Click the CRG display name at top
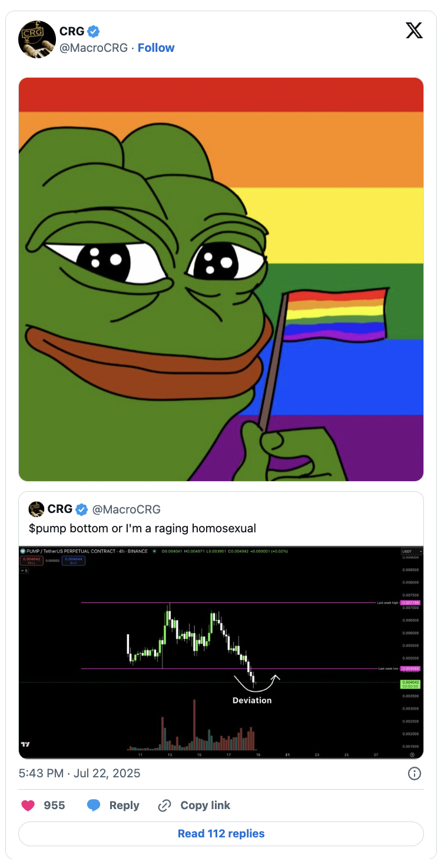This screenshot has height=868, width=444. pos(72,31)
